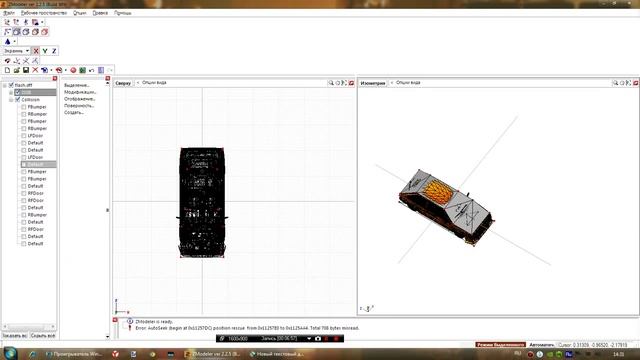Open the Помощь menu
This screenshot has height=360, width=640.
click(x=122, y=13)
